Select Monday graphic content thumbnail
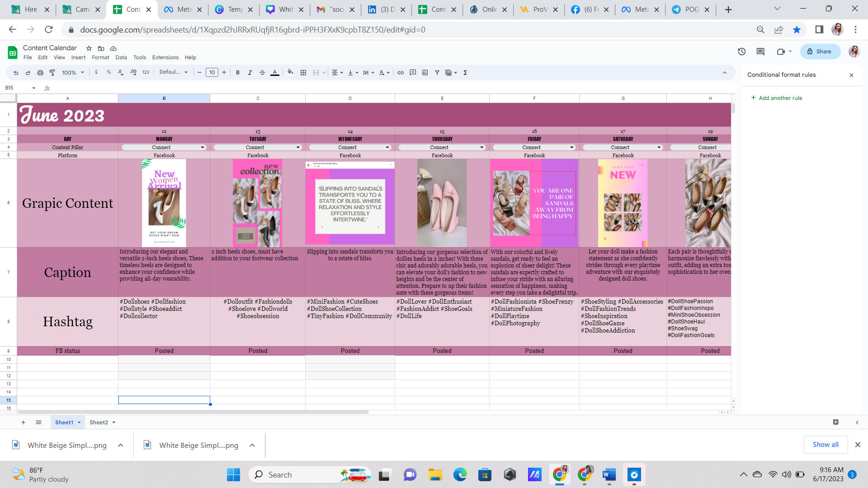The image size is (868, 488). [164, 203]
